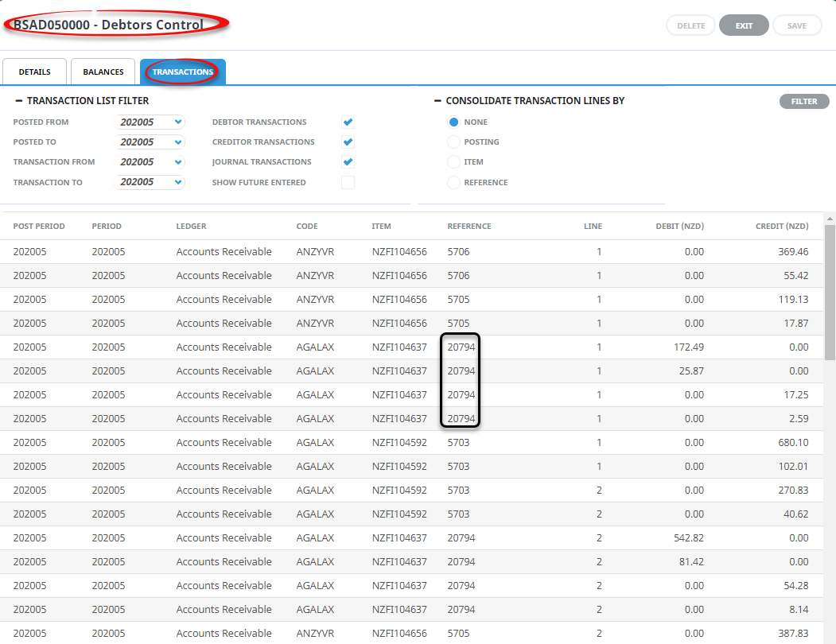Collapse the Consolidate Transaction Lines By section
Image resolution: width=836 pixels, height=644 pixels.
[437, 101]
